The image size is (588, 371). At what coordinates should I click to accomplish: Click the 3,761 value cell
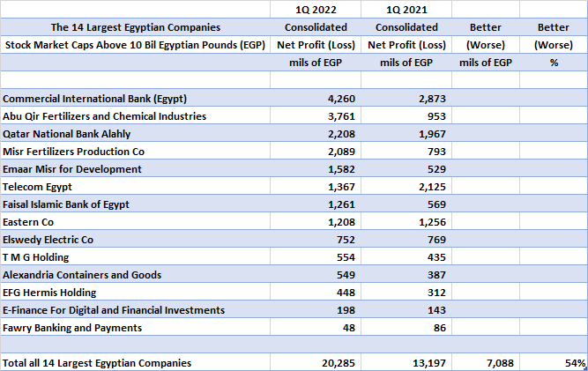pos(316,115)
